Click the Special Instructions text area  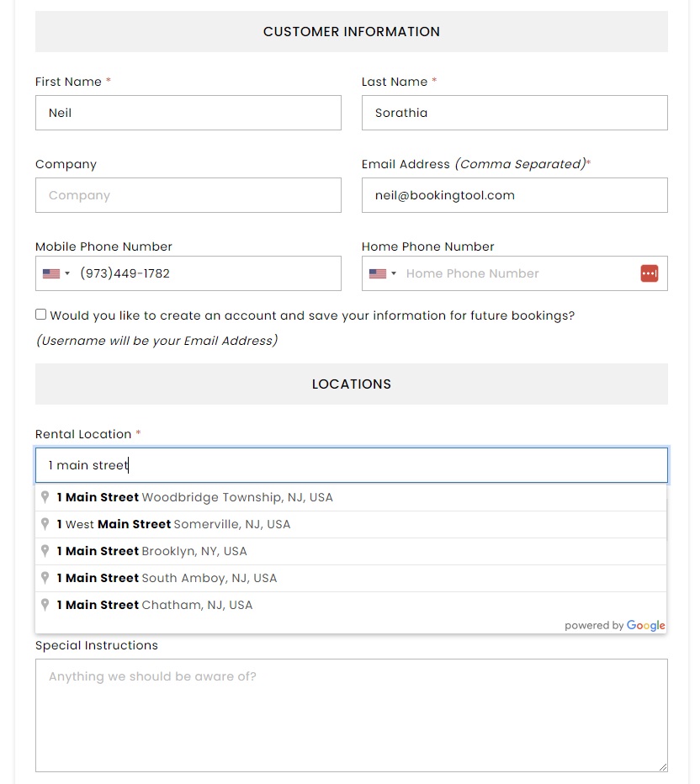(351, 715)
